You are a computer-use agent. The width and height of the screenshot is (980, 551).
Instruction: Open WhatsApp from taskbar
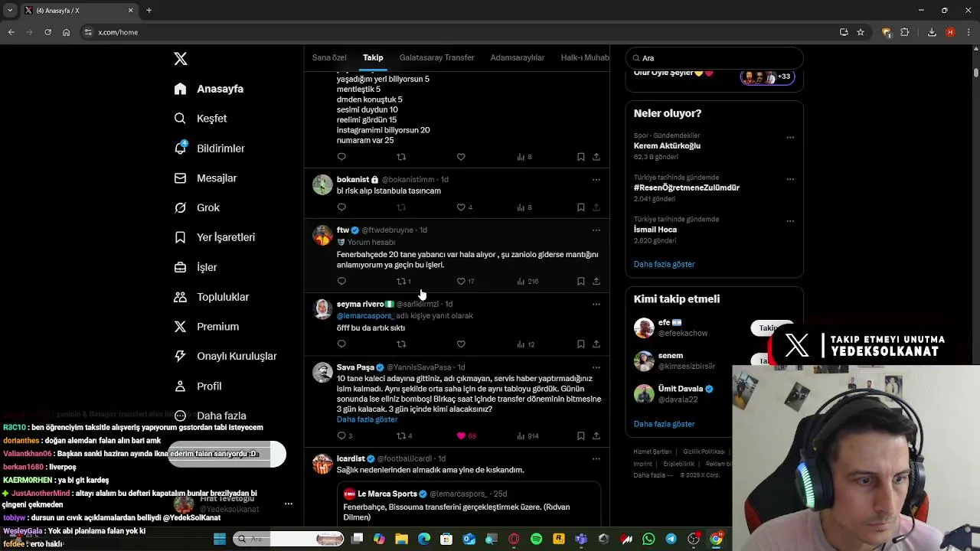click(648, 540)
